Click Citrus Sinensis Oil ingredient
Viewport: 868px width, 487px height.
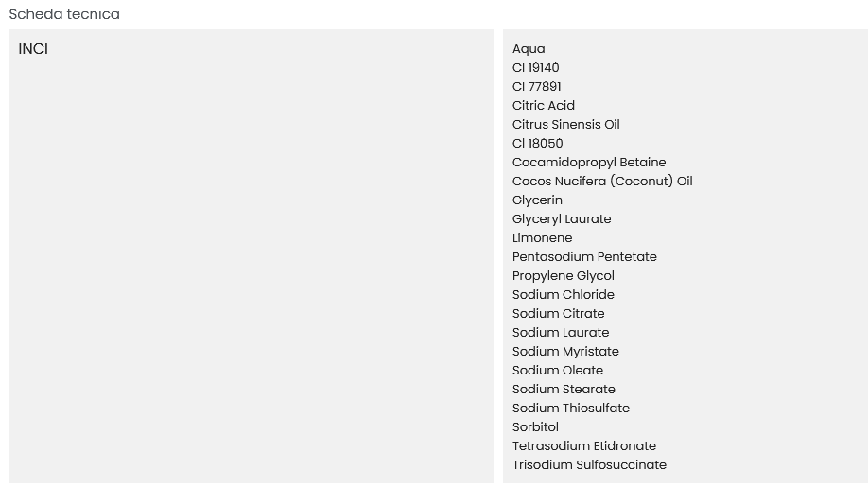(565, 125)
